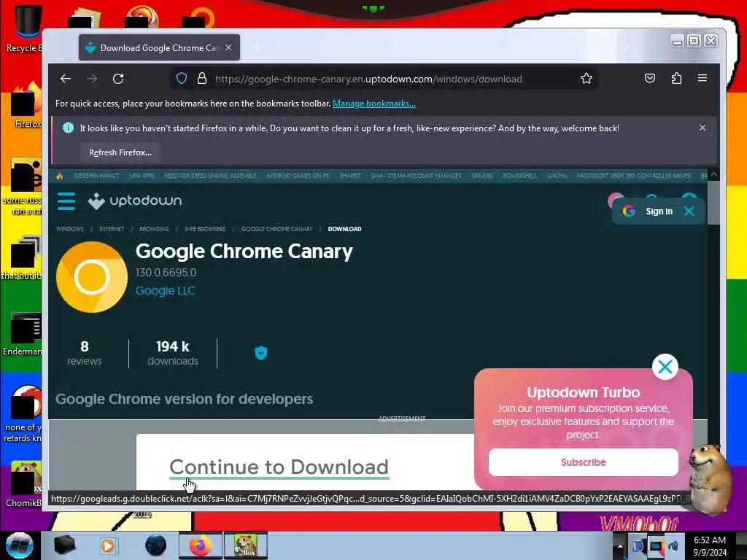747x560 pixels.
Task: Click the black box taskbar icon
Action: tap(64, 545)
